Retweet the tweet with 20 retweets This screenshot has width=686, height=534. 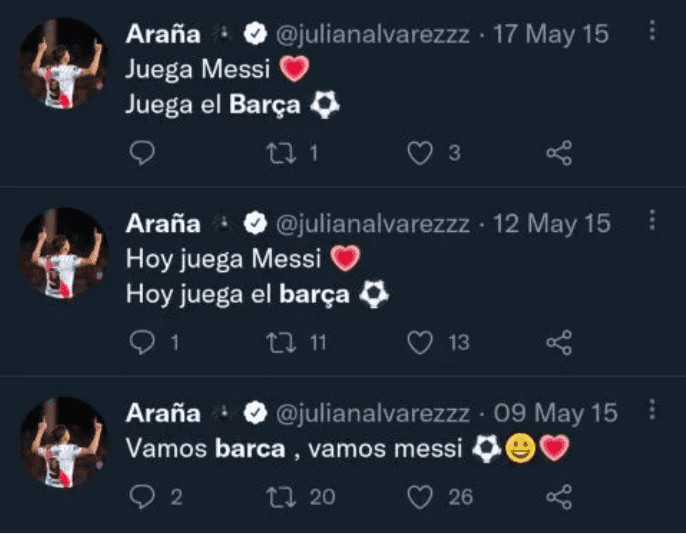click(284, 496)
